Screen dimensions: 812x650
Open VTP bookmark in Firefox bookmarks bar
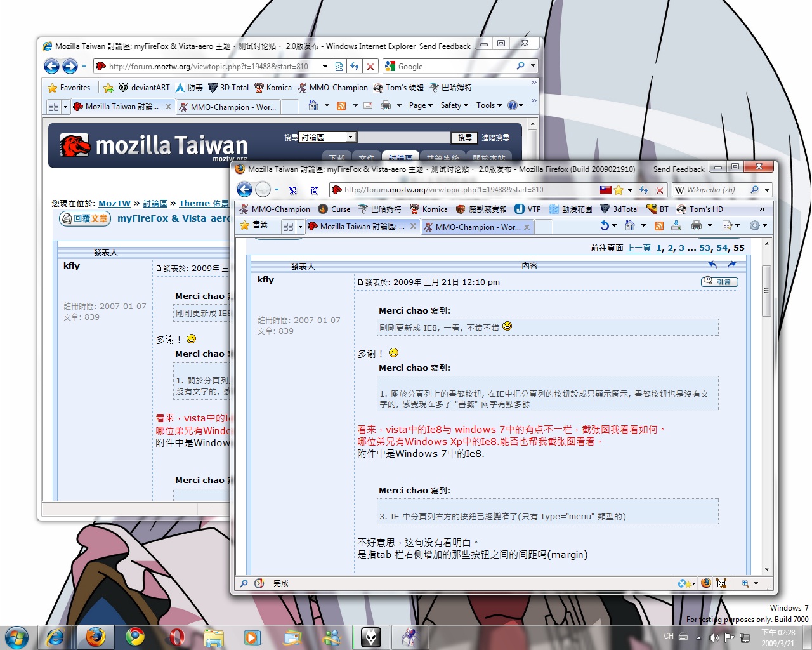click(528, 209)
